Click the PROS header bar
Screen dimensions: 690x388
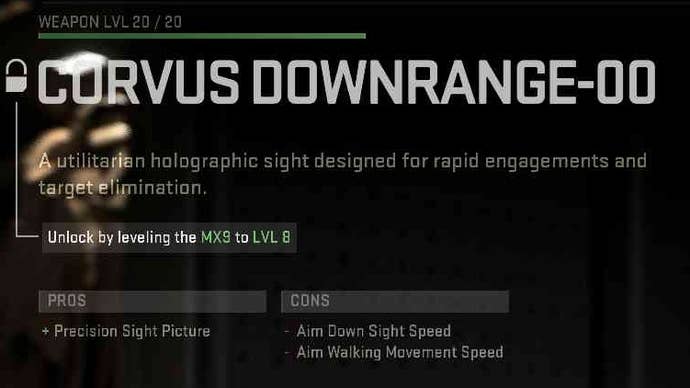[152, 301]
